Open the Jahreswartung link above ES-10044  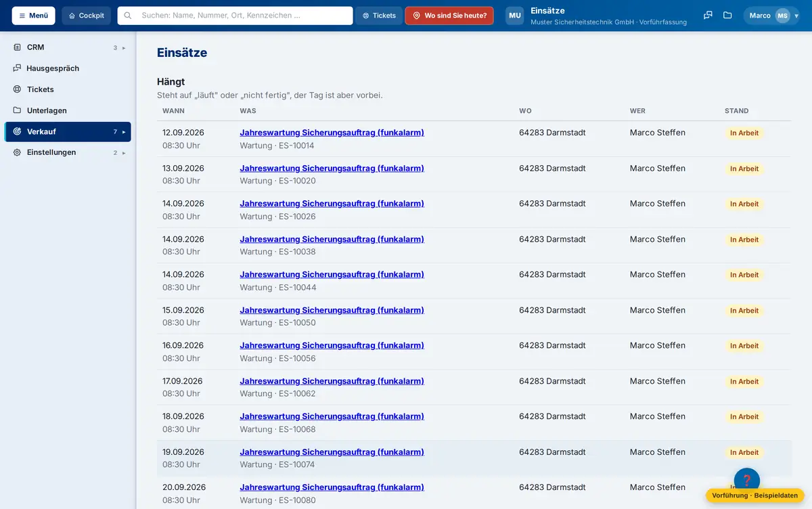pyautogui.click(x=332, y=275)
